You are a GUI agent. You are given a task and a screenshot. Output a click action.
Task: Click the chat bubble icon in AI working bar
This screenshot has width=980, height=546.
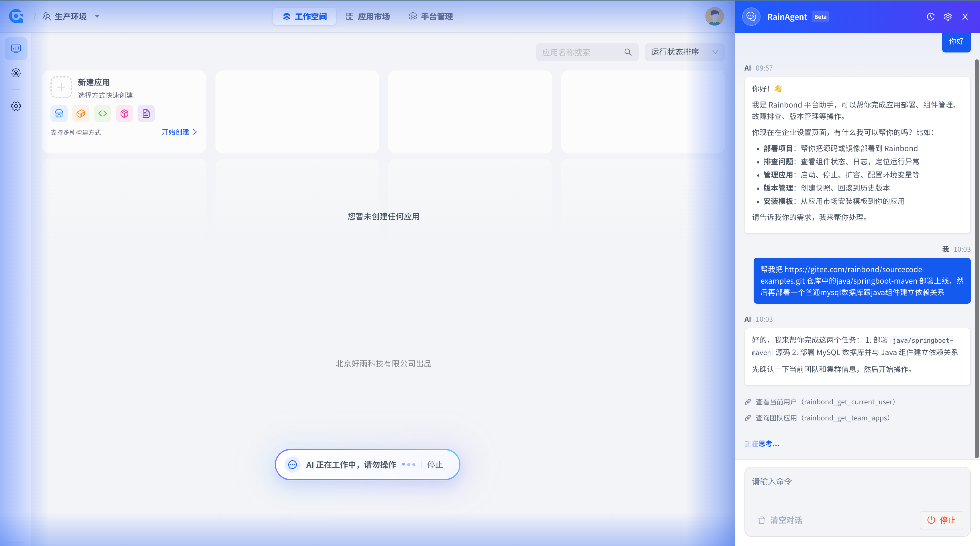(293, 465)
